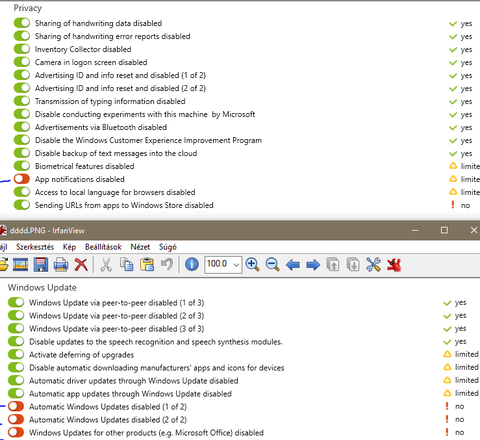
Task: Click 'yes' status for Inventory Collector row
Action: 466,50
